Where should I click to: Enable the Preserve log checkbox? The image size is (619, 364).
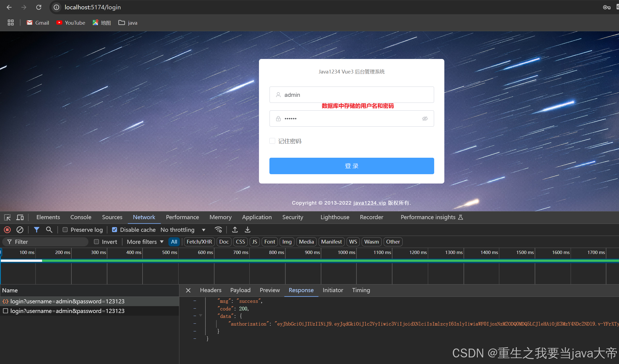click(65, 230)
